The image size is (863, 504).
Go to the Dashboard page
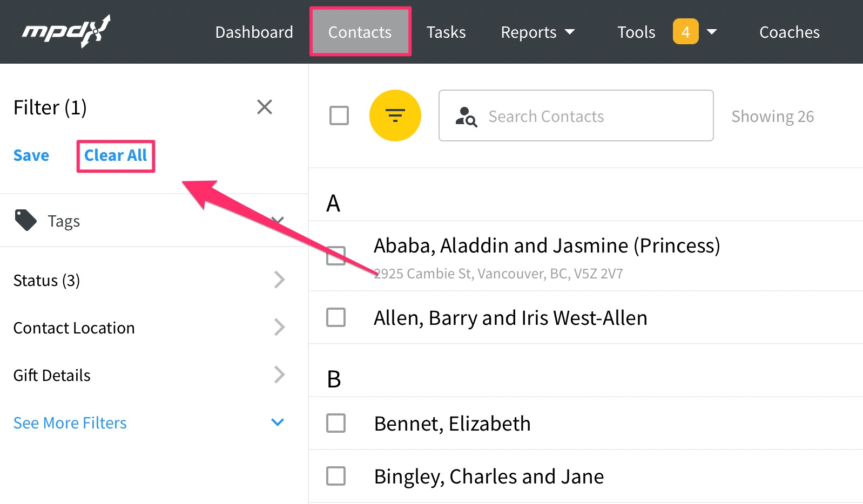[254, 32]
